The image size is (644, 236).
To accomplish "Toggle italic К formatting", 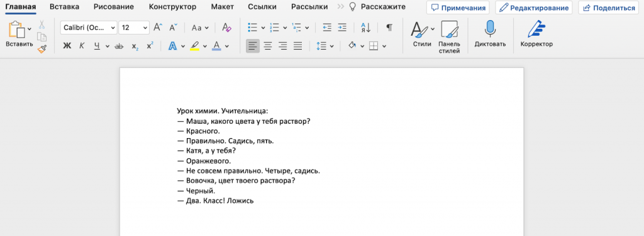I will [x=82, y=46].
